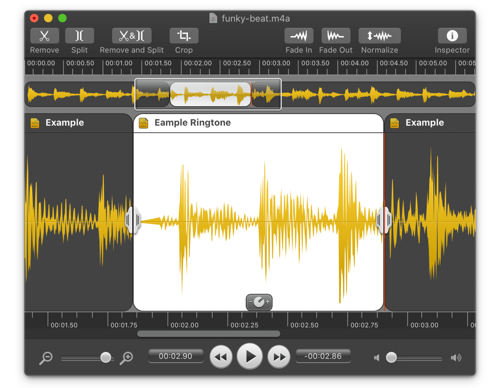Click the file icon beside Eample Ringtone
The image size is (499, 388).
pyautogui.click(x=144, y=123)
